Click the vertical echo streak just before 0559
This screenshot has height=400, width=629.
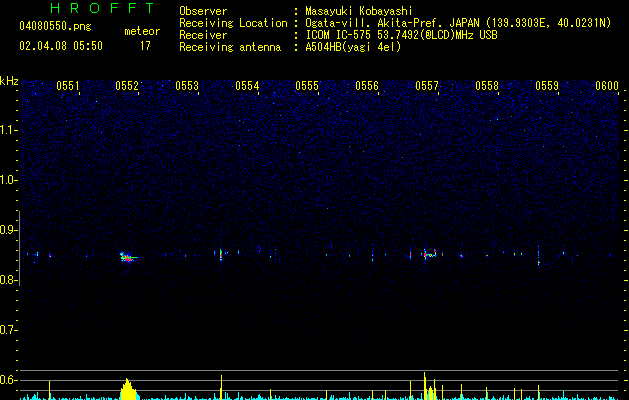coord(538,256)
